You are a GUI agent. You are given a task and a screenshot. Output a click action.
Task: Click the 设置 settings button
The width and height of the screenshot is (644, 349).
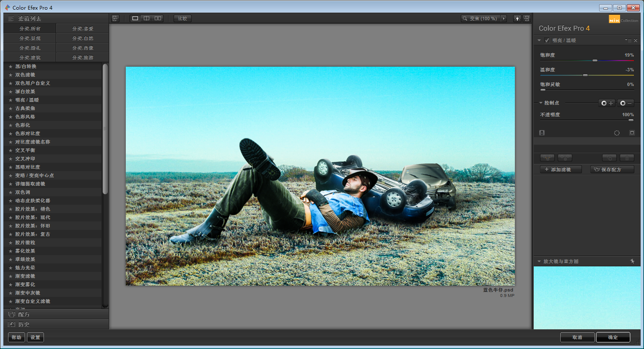pos(35,337)
